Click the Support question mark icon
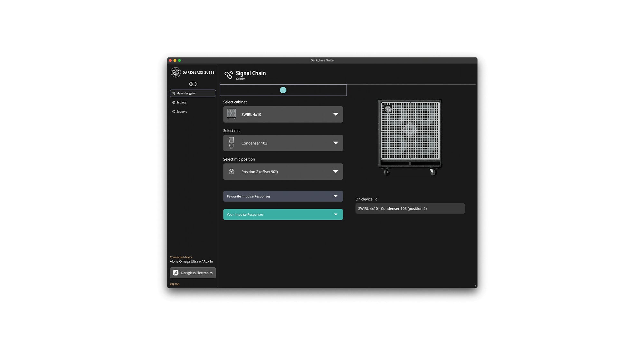644x354 pixels. [174, 112]
